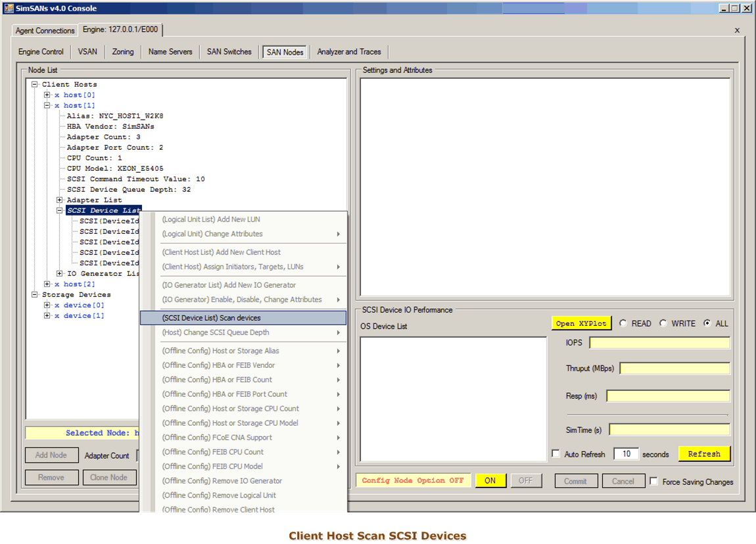
Task: Check the Force Saving Changes box
Action: click(653, 482)
